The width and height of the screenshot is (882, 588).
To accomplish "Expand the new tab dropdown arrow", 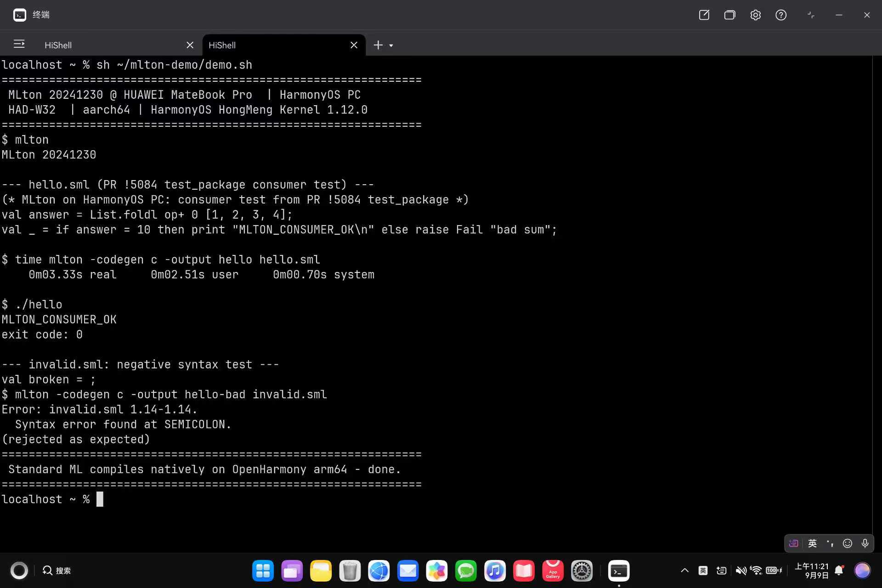I will pos(391,45).
